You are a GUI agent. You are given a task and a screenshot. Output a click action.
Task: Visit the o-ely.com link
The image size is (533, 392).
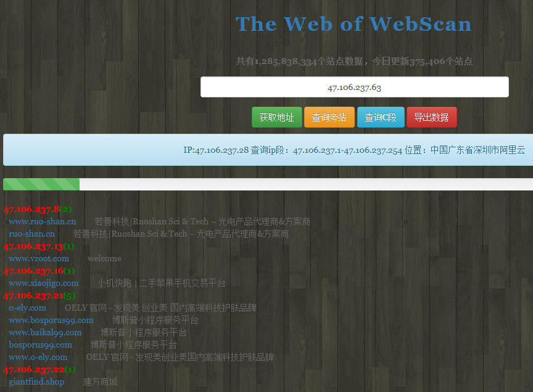click(27, 308)
